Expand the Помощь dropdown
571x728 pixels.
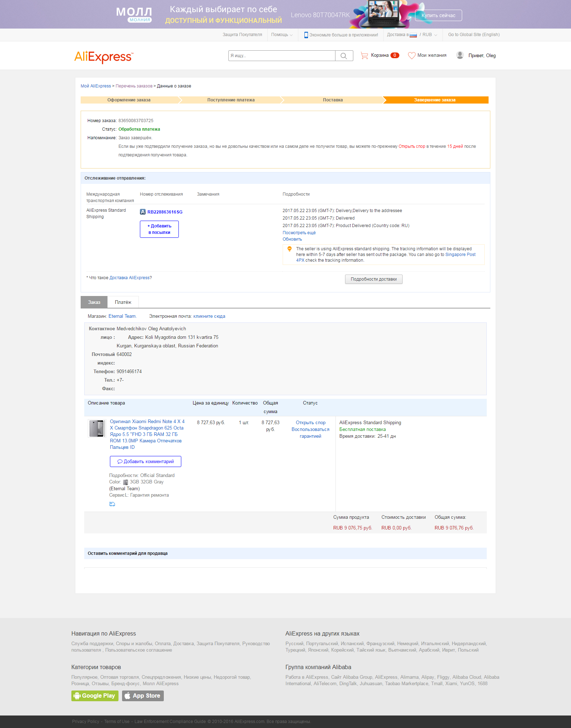point(282,35)
